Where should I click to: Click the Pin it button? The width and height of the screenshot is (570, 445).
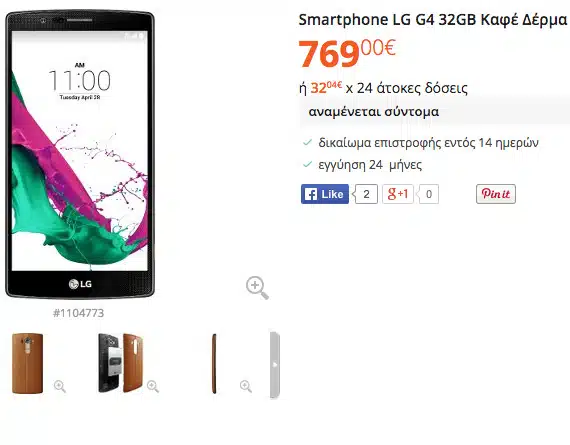[x=496, y=194]
